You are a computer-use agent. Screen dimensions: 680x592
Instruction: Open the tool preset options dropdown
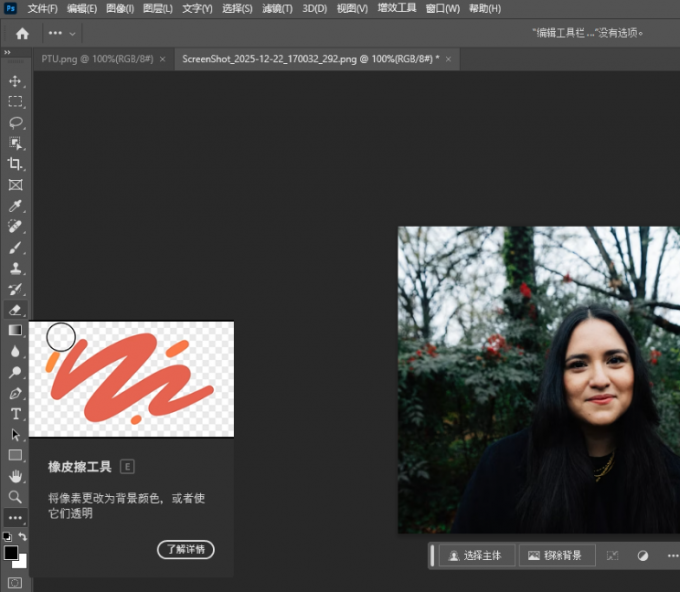(62, 33)
